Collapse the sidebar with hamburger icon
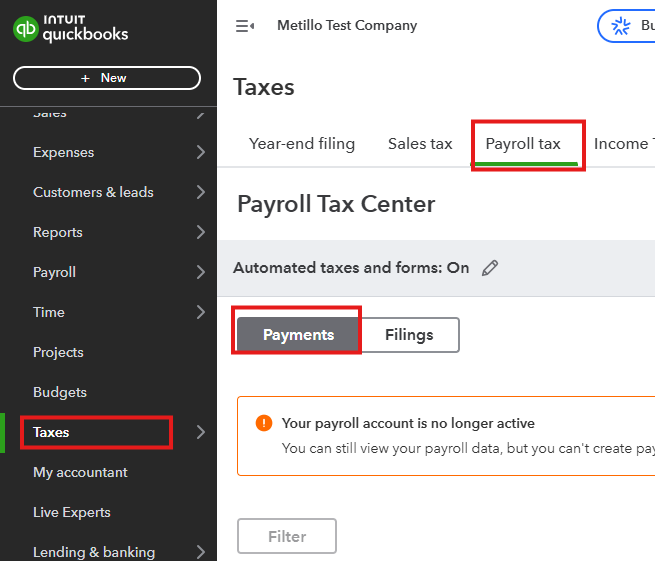The width and height of the screenshot is (655, 561). 245,26
